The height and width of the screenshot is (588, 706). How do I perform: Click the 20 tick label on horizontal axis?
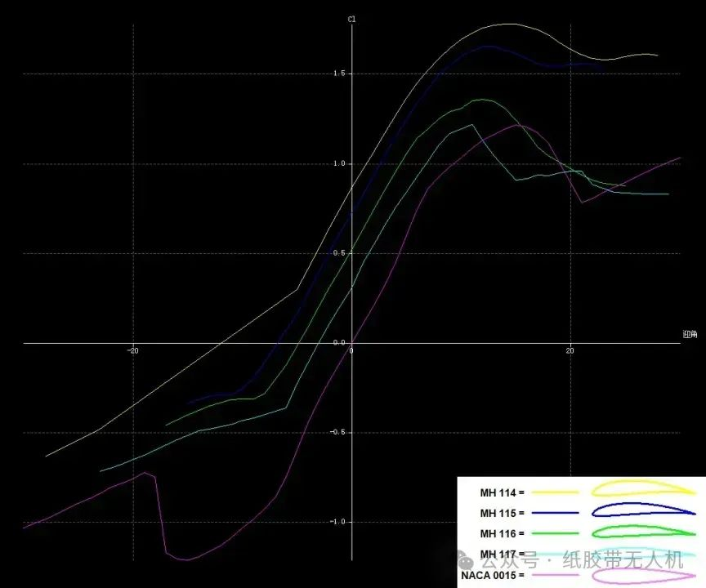click(570, 351)
